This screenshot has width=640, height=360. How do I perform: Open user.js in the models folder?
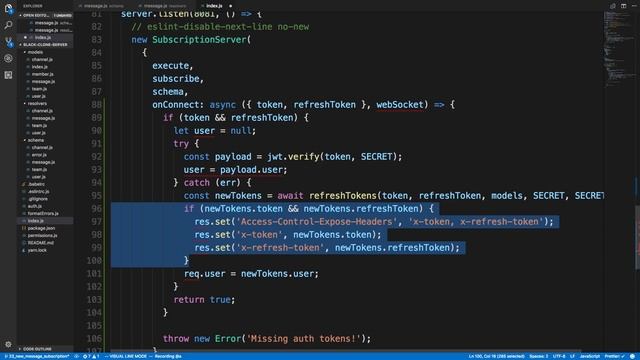click(39, 96)
